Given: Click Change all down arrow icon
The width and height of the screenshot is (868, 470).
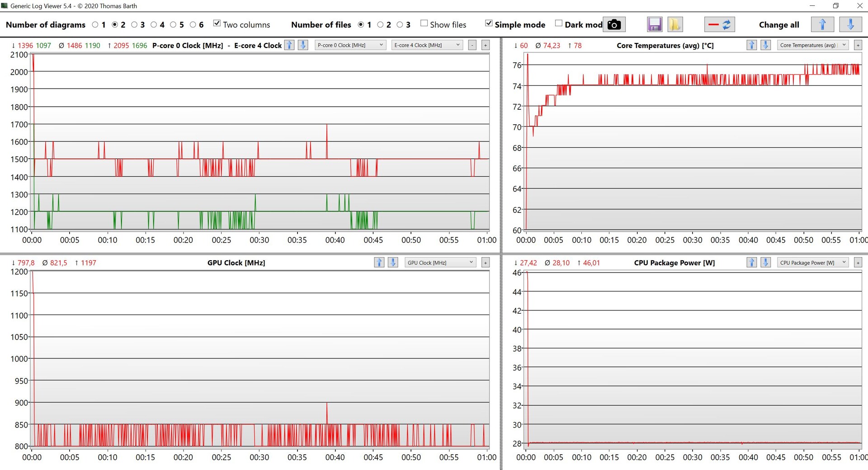Looking at the screenshot, I should (850, 25).
